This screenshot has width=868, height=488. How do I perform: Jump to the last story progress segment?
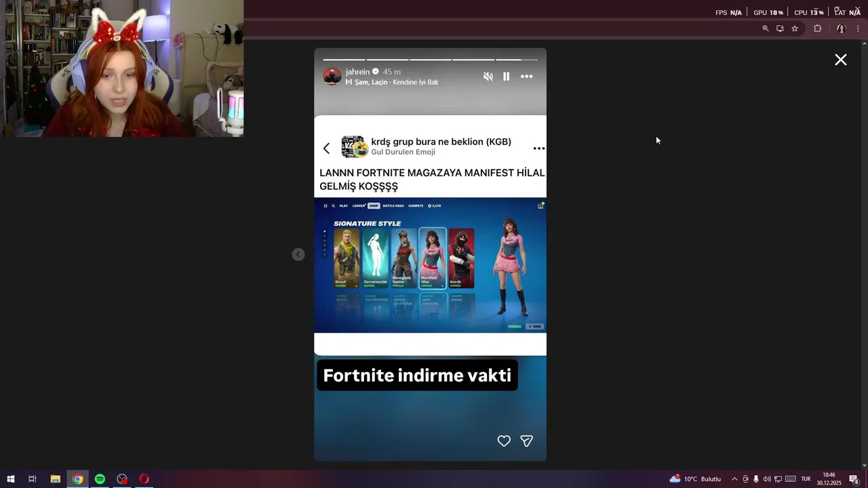click(517, 60)
